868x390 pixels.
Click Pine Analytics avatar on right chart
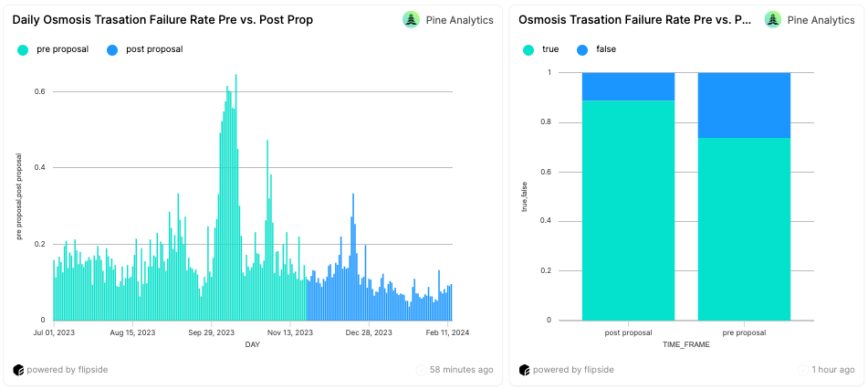(x=773, y=19)
